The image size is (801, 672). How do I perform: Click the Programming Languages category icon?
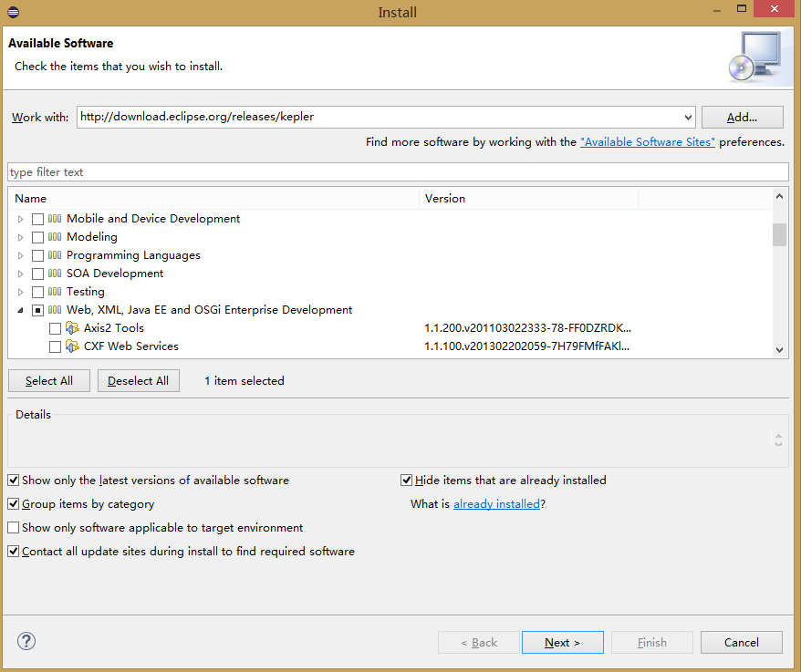click(55, 255)
